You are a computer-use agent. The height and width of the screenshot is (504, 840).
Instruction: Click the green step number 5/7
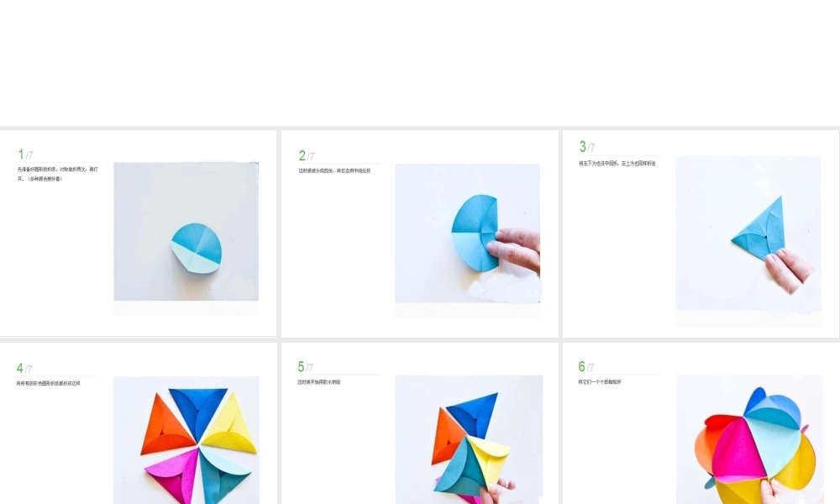point(306,367)
